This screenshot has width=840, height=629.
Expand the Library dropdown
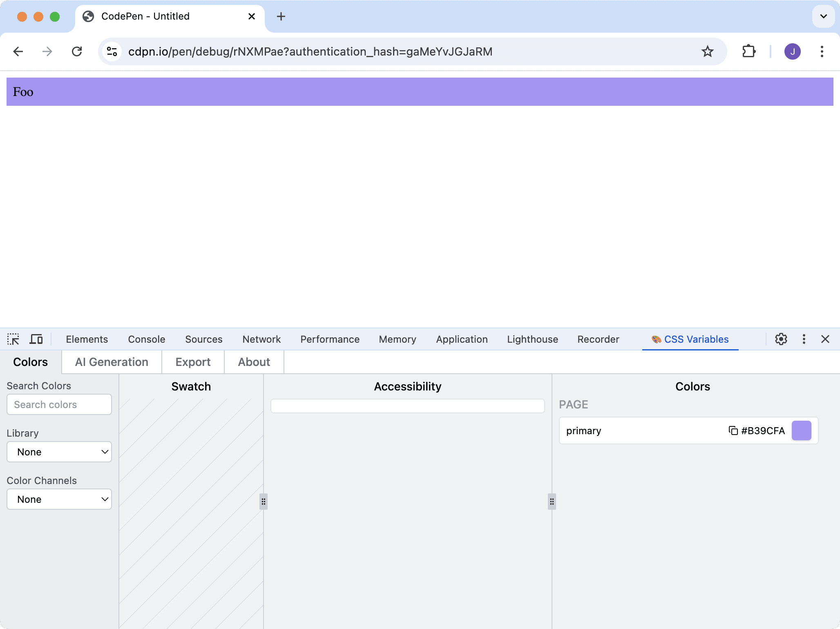tap(59, 452)
